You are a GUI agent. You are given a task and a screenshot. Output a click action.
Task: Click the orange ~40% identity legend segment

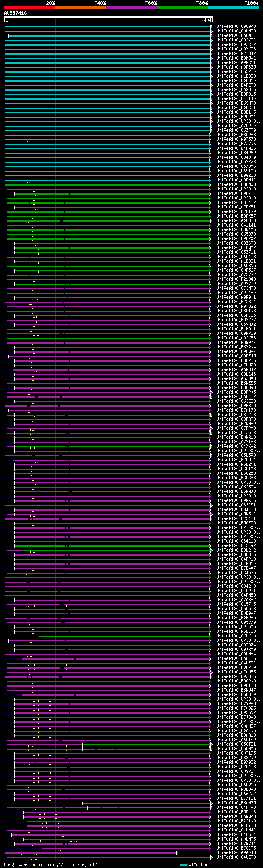pos(80,7)
